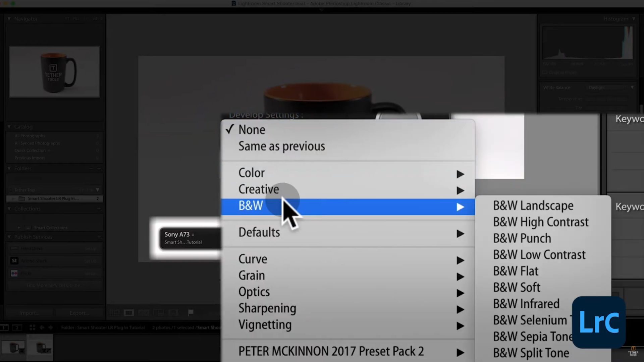Collapse the Publish Services panel
The height and width of the screenshot is (362, 644).
(x=9, y=237)
